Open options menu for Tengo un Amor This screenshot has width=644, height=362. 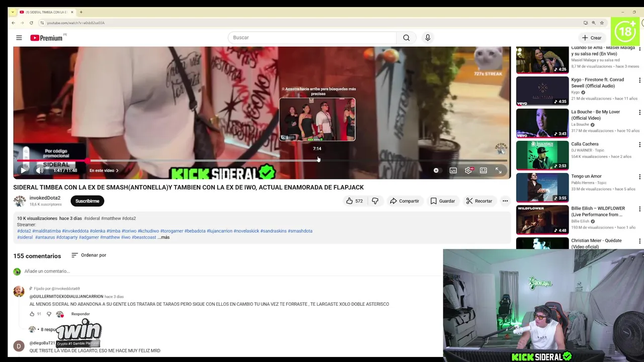click(639, 177)
